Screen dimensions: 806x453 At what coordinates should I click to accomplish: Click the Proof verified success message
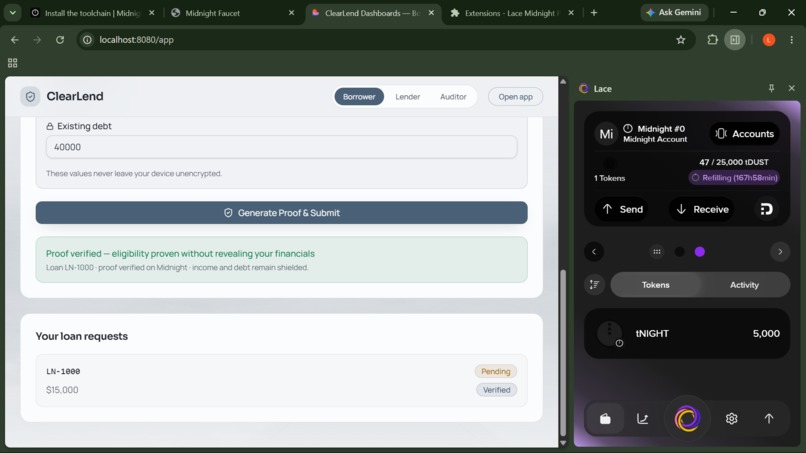pos(281,260)
